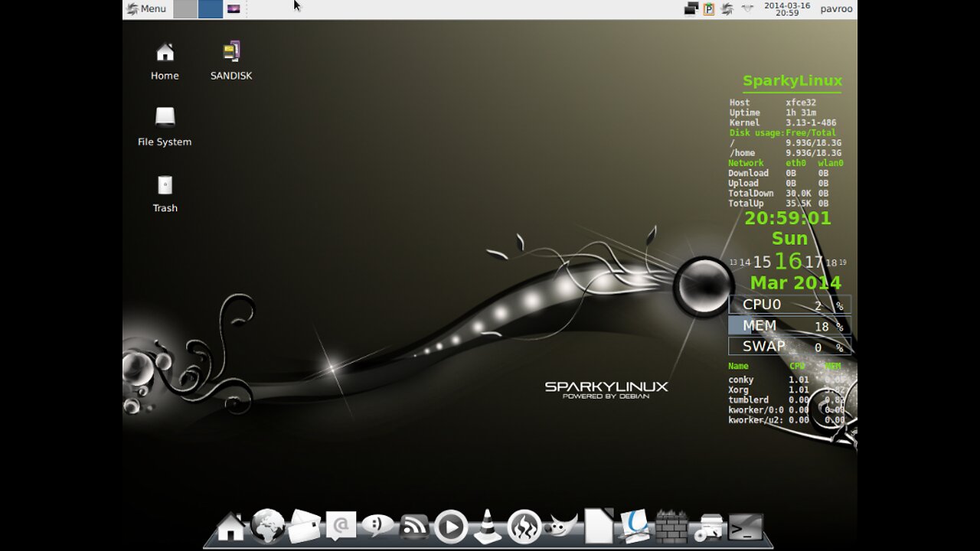The image size is (980, 551).
Task: Click the TotalUp 35.5K value row
Action: pyautogui.click(x=779, y=204)
